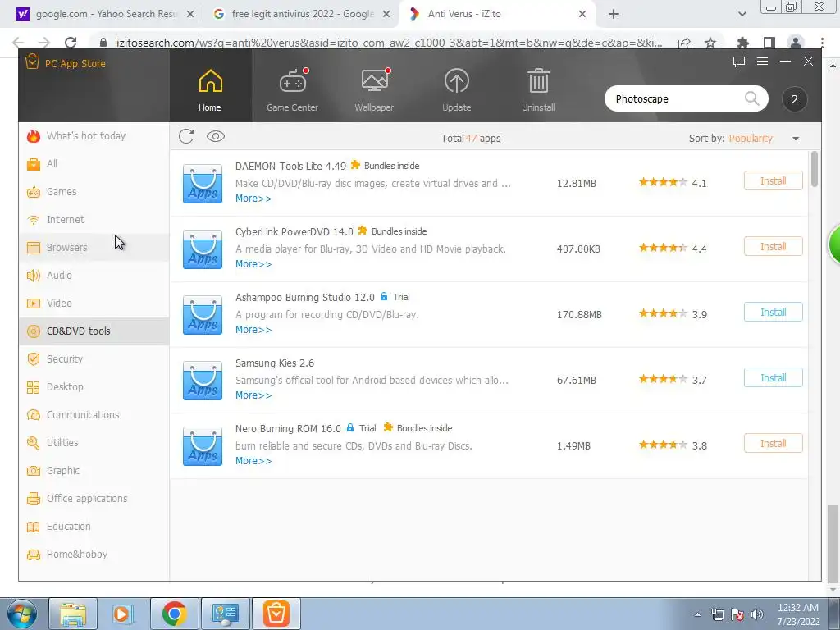This screenshot has height=630, width=840.
Task: Click Ashampoo Burning Studio app icon
Action: [203, 315]
